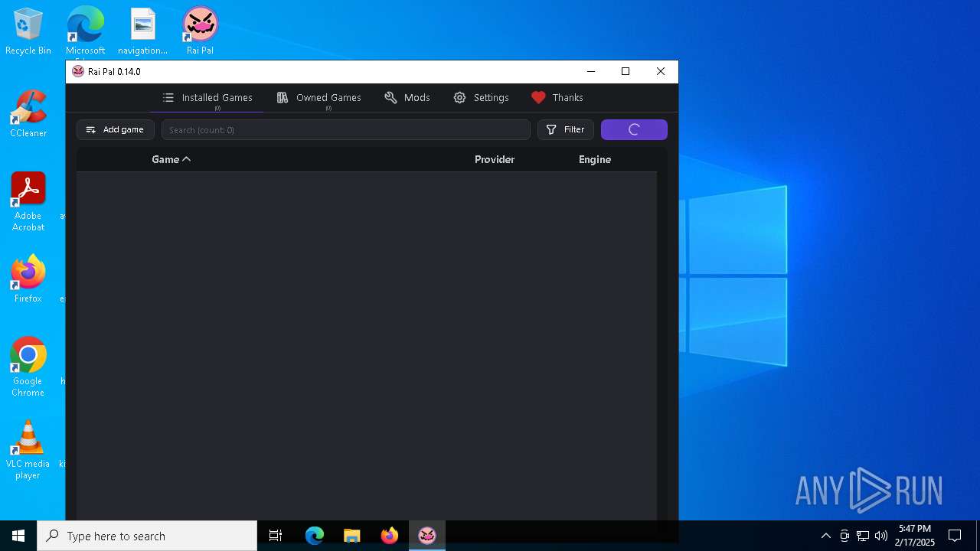Open Microsoft Edge from the taskbar

[315, 536]
